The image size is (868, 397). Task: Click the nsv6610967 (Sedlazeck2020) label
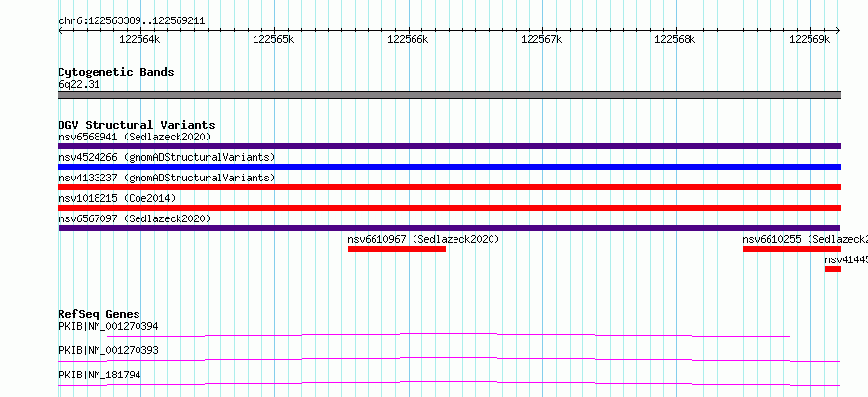pyautogui.click(x=423, y=239)
